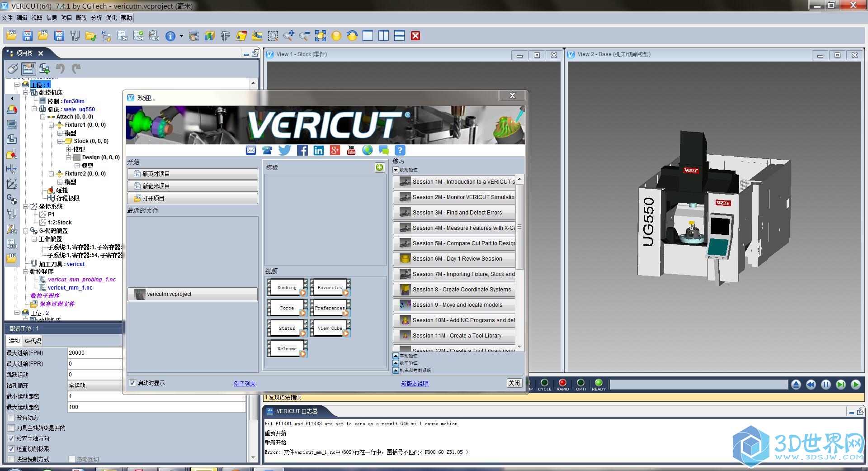The height and width of the screenshot is (471, 868).
Task: Collapse the 坐标系统 tree node
Action: (x=26, y=206)
